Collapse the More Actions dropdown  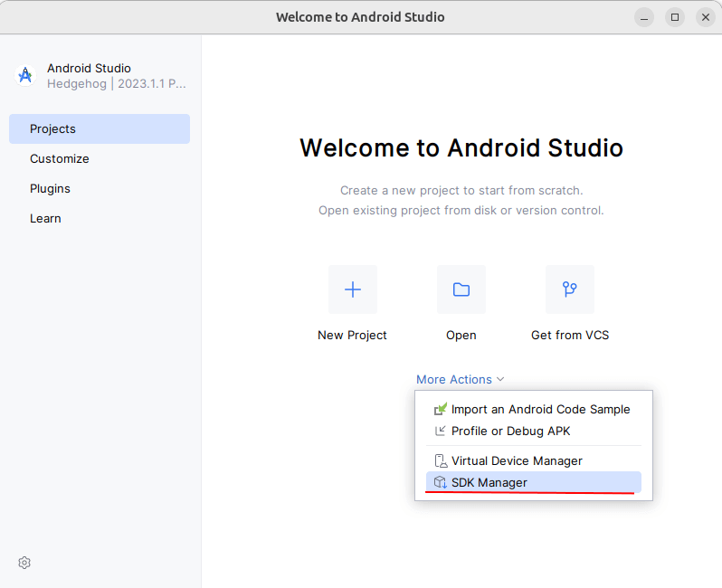(460, 379)
